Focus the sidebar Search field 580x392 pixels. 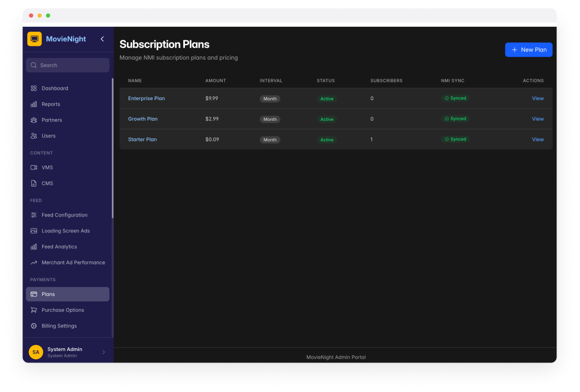tap(68, 65)
